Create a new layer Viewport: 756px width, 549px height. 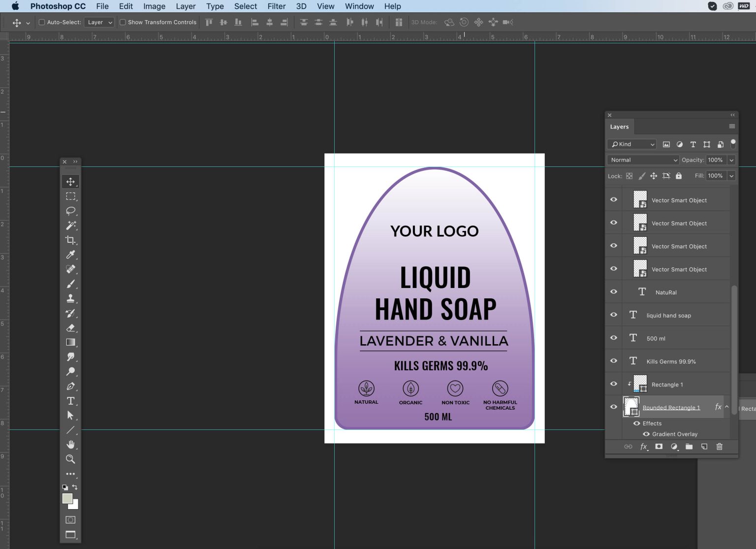tap(704, 447)
